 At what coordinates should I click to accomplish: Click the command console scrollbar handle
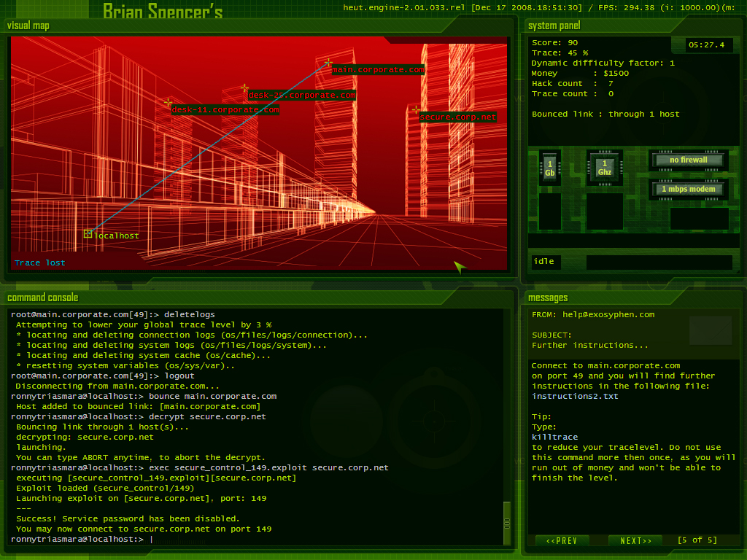[507, 522]
